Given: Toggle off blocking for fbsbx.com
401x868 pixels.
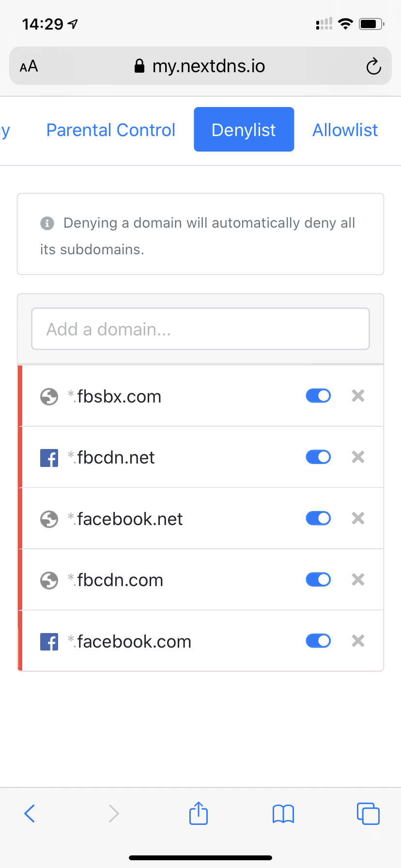Looking at the screenshot, I should pos(318,396).
